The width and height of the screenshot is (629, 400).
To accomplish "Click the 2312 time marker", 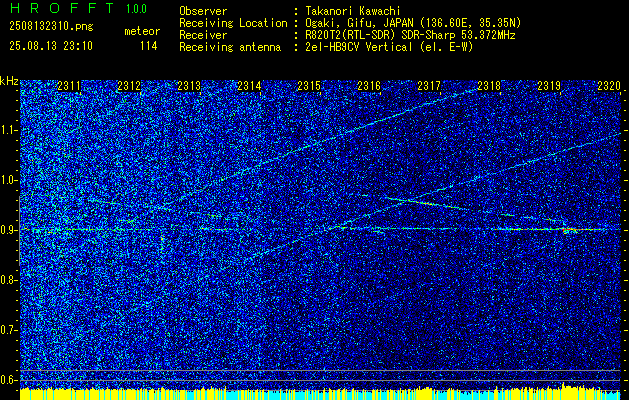I will pos(129,86).
